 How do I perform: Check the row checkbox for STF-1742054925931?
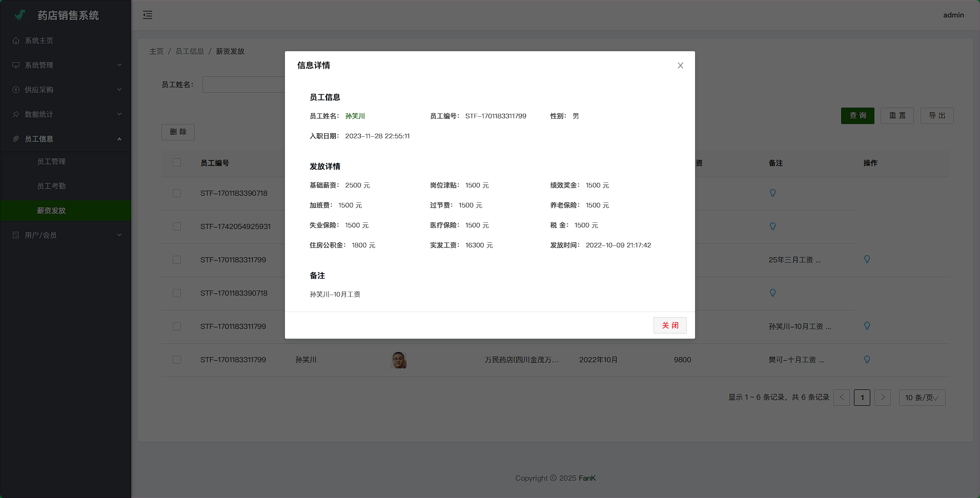(x=177, y=226)
